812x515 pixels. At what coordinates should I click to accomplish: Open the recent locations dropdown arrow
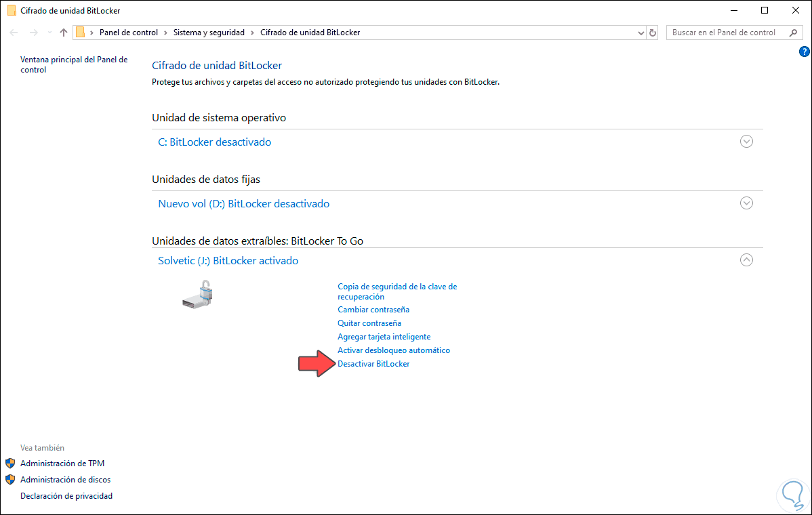coord(49,33)
